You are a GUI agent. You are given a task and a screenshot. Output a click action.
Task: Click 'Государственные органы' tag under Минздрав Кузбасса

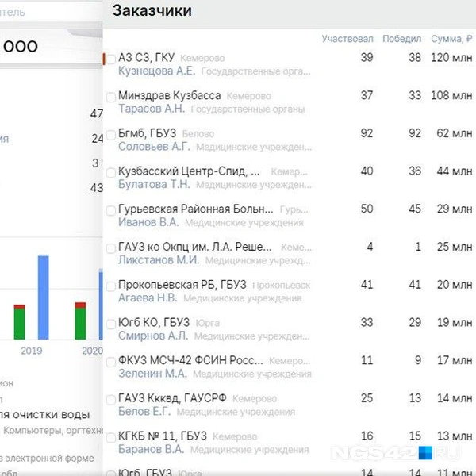coord(248,109)
